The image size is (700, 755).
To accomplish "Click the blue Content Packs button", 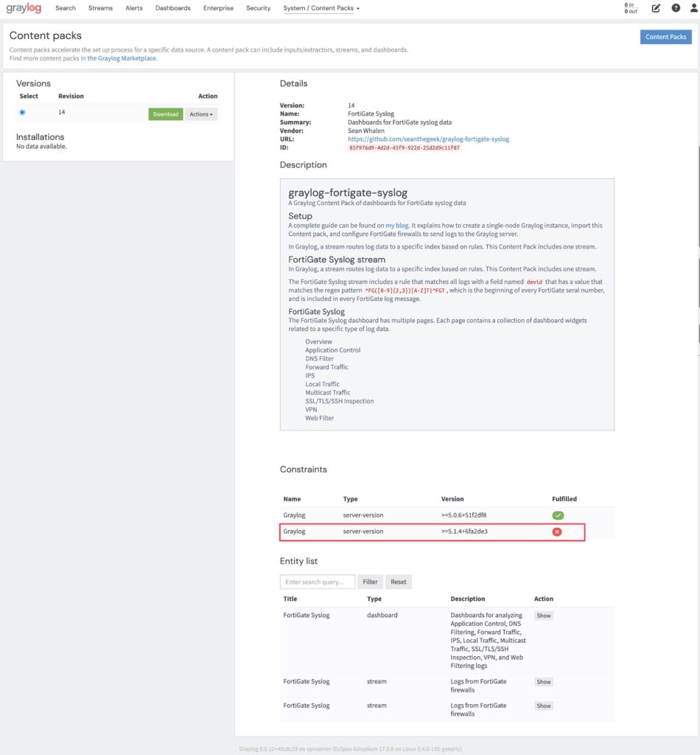I will (666, 37).
